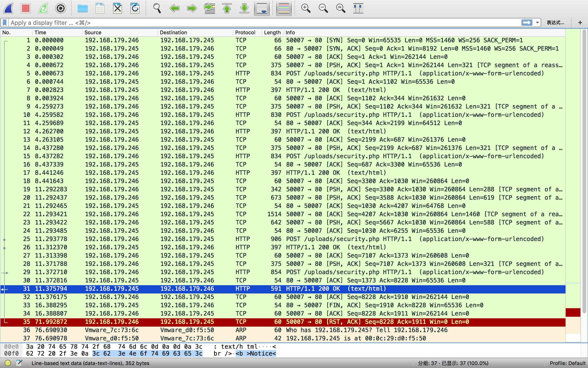Select packet 10 POST with length 830
Screen dimensions: 588x368
[283, 115]
